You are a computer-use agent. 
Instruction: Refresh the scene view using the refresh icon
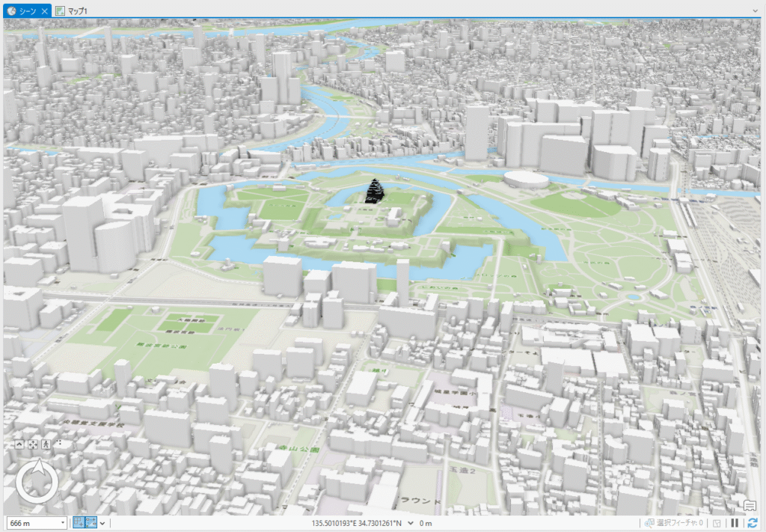753,522
